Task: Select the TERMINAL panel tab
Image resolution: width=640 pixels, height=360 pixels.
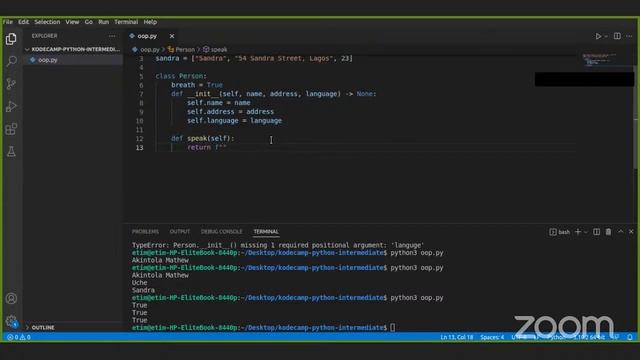Action: tap(266, 232)
